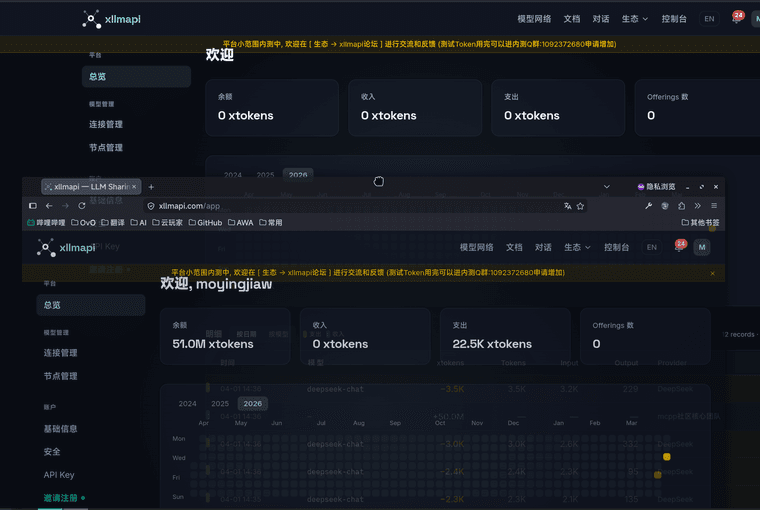This screenshot has height=510, width=760.
Task: Open the browser hamburger application menu
Action: click(714, 206)
